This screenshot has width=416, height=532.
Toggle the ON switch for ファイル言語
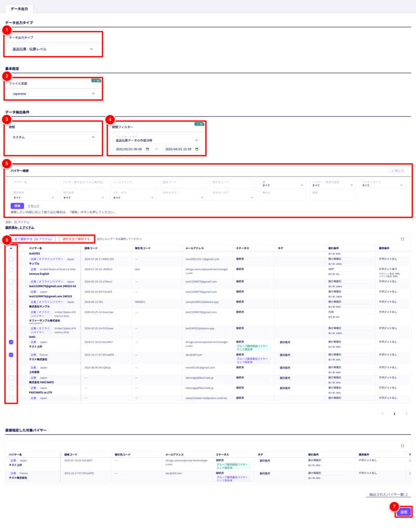(x=96, y=81)
